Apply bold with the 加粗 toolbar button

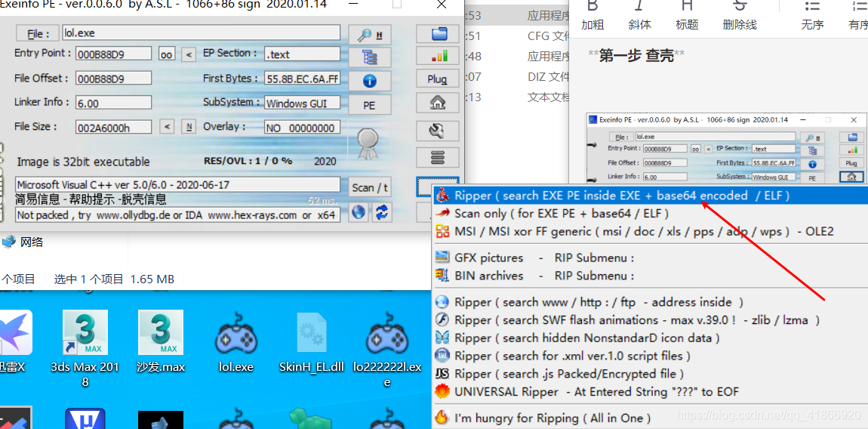click(x=593, y=14)
